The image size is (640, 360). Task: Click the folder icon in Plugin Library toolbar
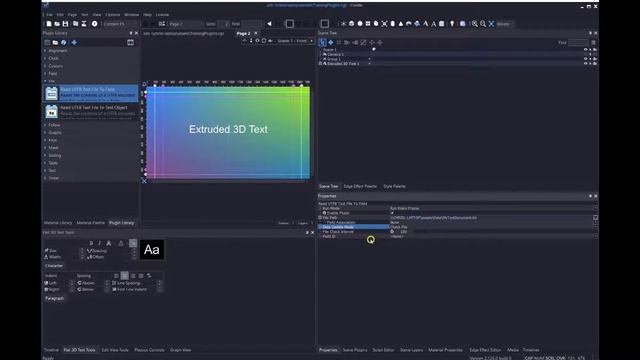[x=56, y=42]
